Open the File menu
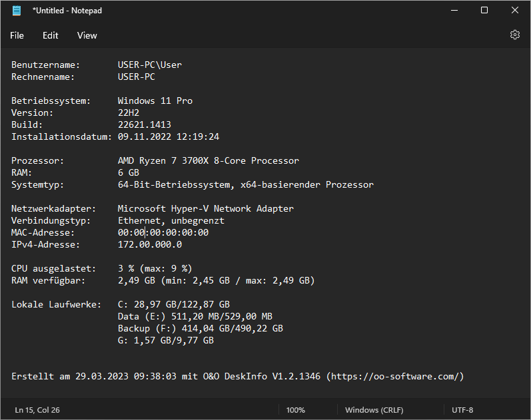This screenshot has height=420, width=531. click(17, 35)
